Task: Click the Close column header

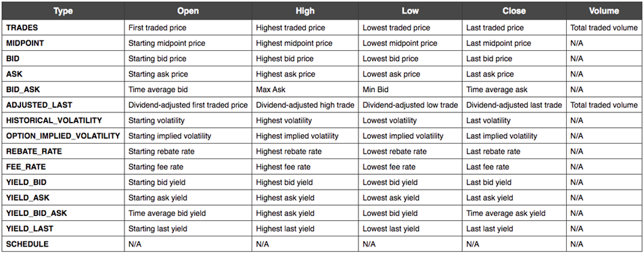Action: click(514, 11)
